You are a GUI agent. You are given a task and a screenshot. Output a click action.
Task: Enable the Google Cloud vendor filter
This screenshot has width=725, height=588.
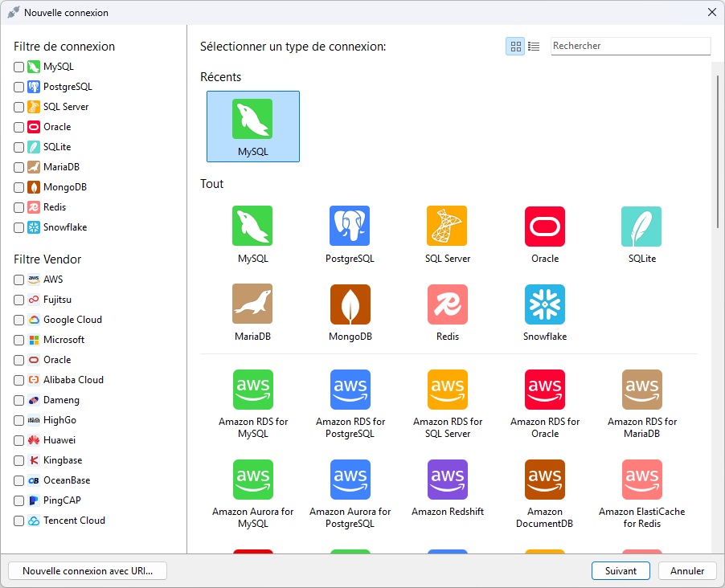(19, 320)
